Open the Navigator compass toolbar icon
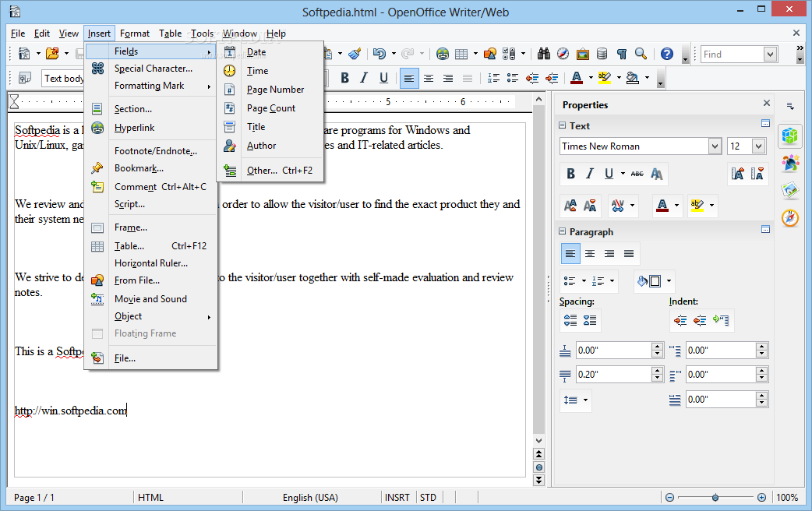The width and height of the screenshot is (812, 511). tap(563, 54)
